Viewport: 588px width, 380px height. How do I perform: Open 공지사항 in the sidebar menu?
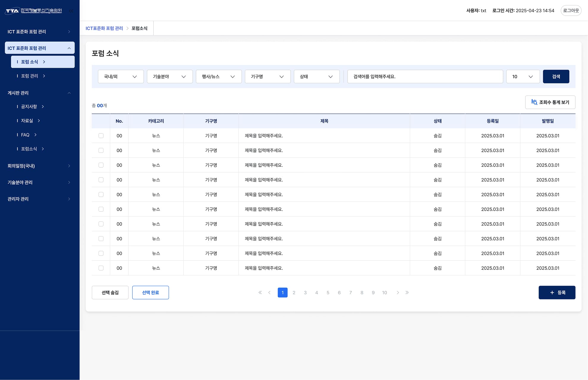point(29,107)
